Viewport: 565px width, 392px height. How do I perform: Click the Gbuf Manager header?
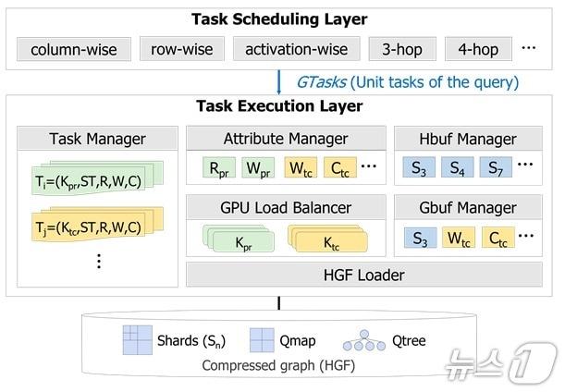click(x=468, y=206)
